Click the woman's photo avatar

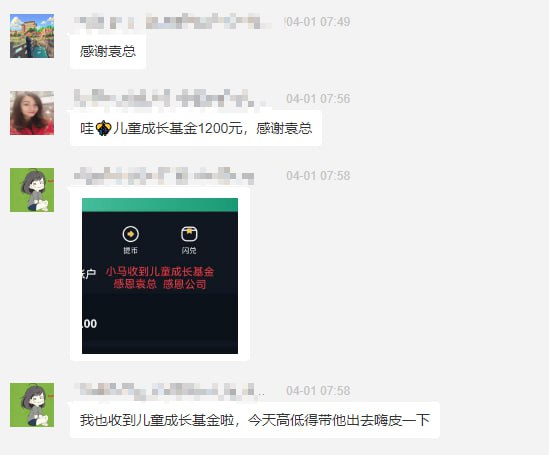tap(32, 113)
